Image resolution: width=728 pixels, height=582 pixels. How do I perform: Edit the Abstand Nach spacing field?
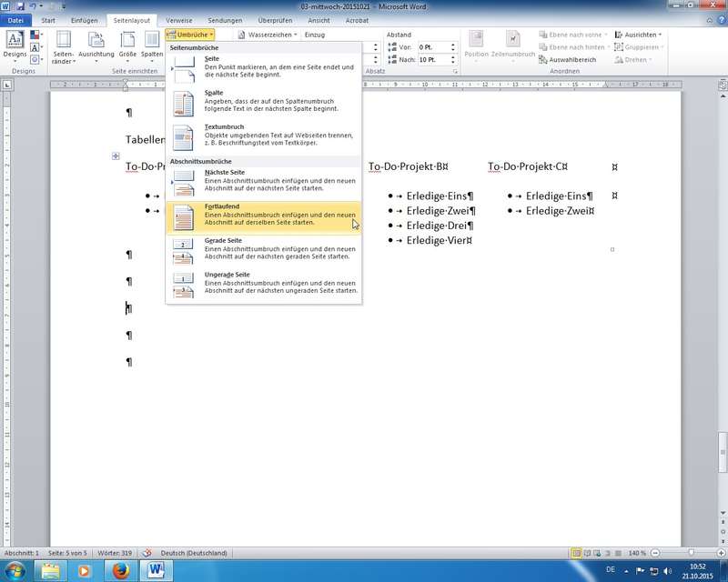click(x=433, y=60)
